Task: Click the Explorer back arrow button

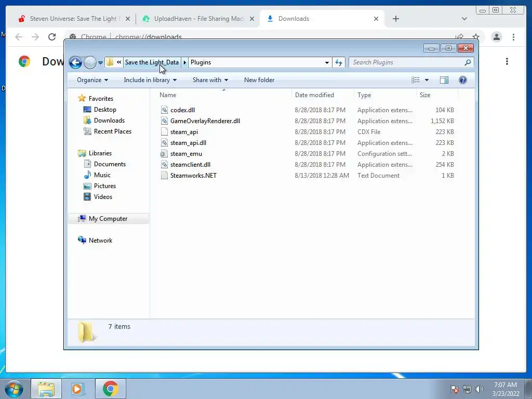Action: [75, 62]
